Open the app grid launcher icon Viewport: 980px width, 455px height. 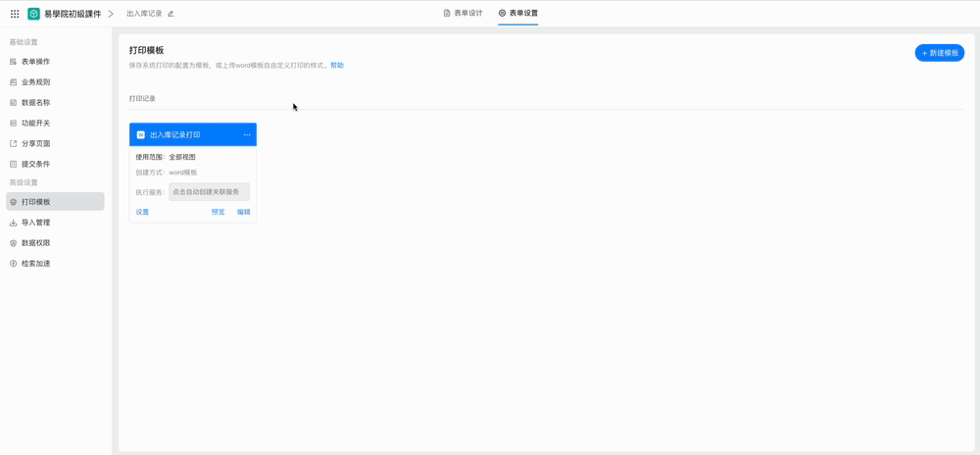(x=15, y=14)
